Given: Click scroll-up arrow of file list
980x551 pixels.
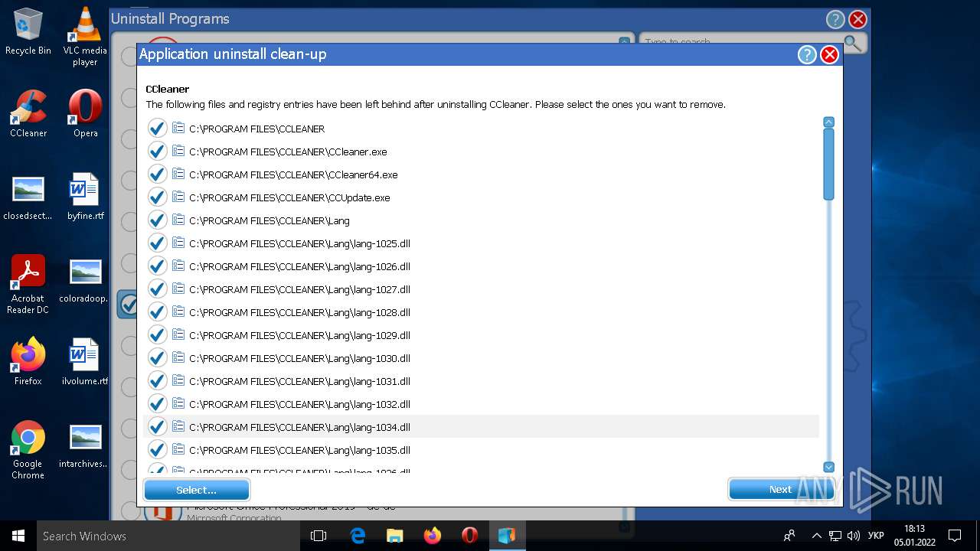Looking at the screenshot, I should (828, 122).
